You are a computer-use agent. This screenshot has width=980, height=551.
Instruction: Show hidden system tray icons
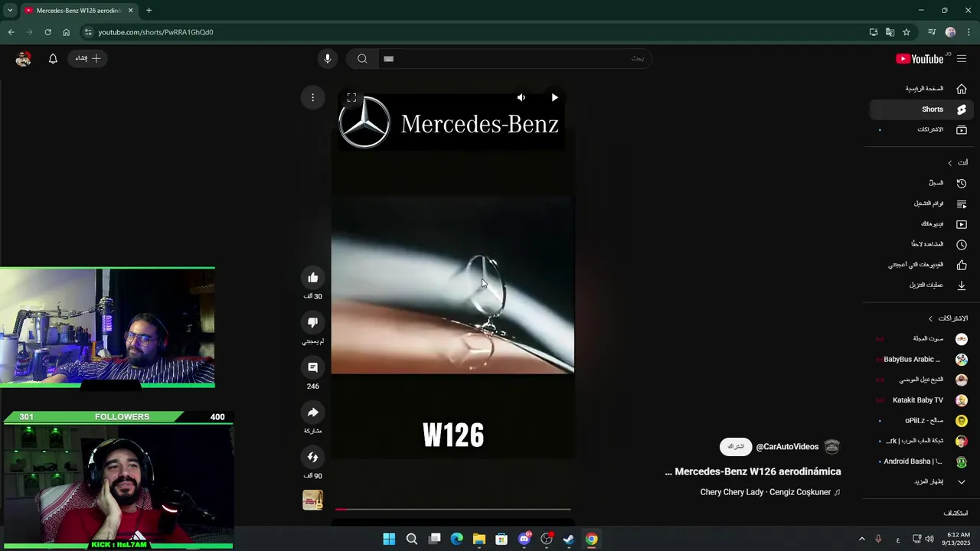(861, 540)
